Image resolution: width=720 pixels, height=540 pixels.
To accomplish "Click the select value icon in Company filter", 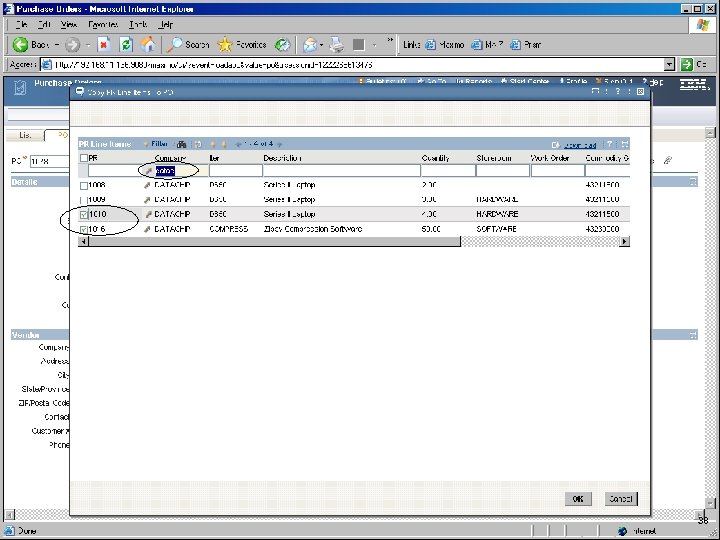I will coord(148,171).
